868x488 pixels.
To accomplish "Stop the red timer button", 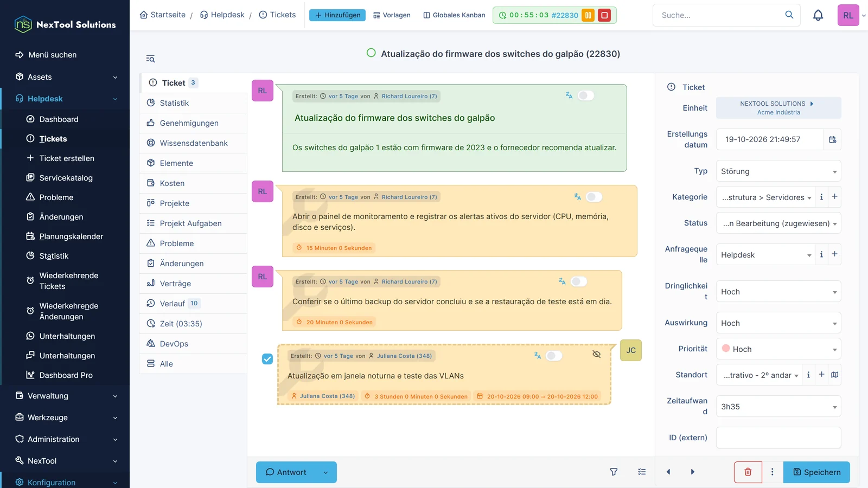I will pos(604,15).
